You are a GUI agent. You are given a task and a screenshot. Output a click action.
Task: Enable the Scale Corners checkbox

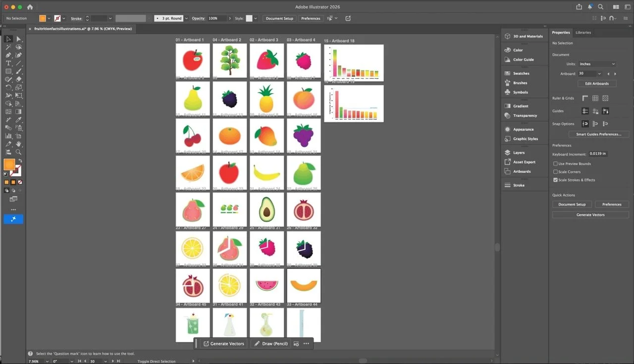coord(555,172)
